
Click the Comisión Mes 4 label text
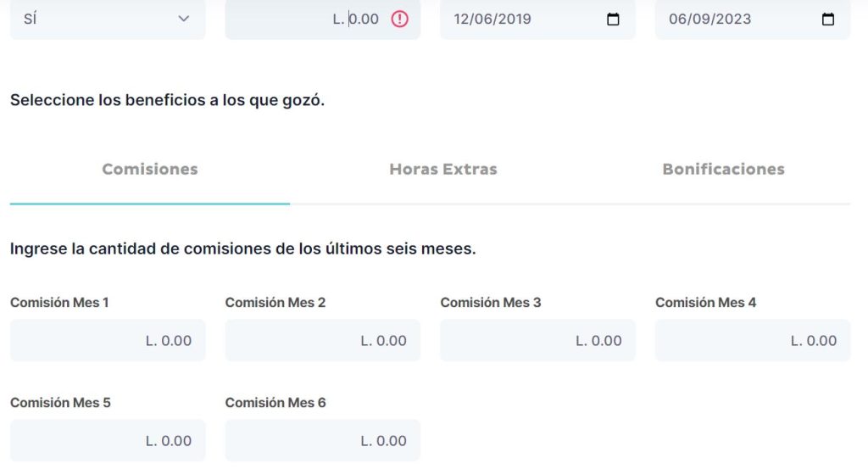point(705,303)
